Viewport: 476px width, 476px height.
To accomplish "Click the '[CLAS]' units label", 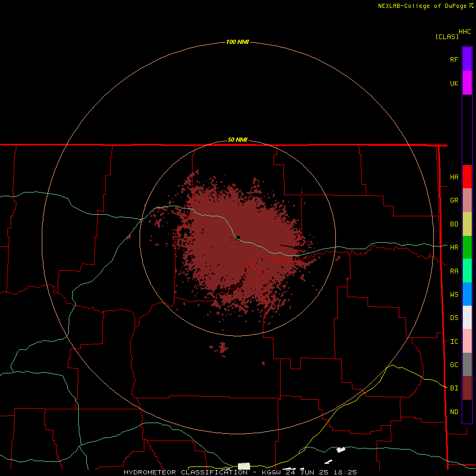I will (x=447, y=36).
